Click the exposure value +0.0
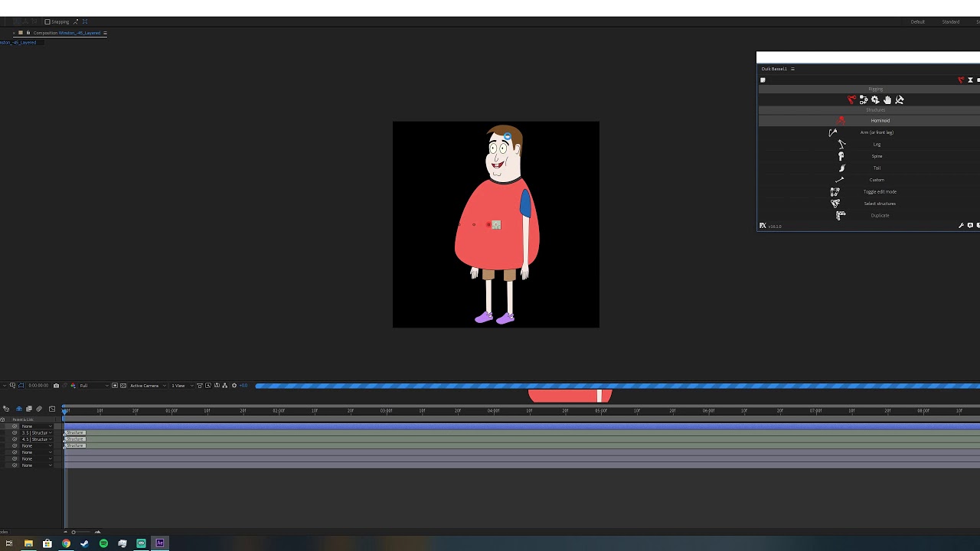Viewport: 980px width, 551px height. pos(243,386)
